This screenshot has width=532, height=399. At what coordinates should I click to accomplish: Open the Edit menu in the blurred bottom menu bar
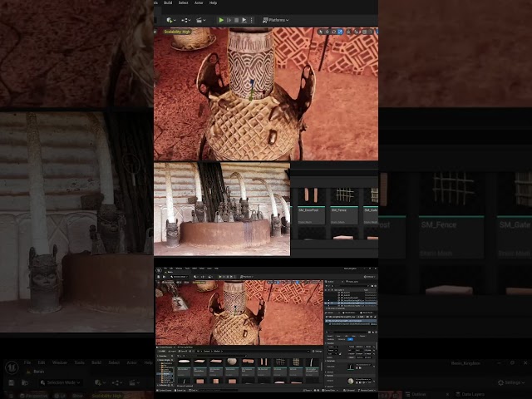coord(42,362)
